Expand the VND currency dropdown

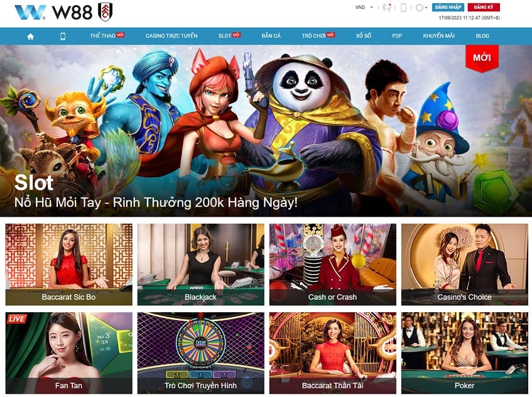pos(364,7)
